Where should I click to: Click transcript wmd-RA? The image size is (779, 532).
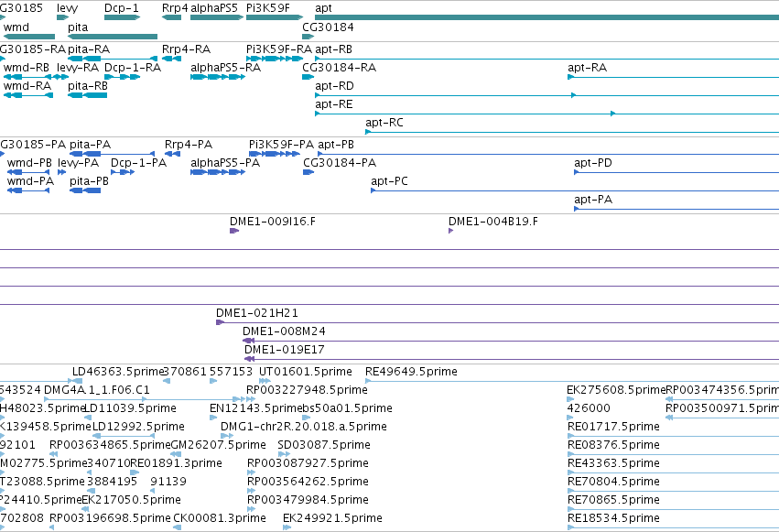click(27, 86)
